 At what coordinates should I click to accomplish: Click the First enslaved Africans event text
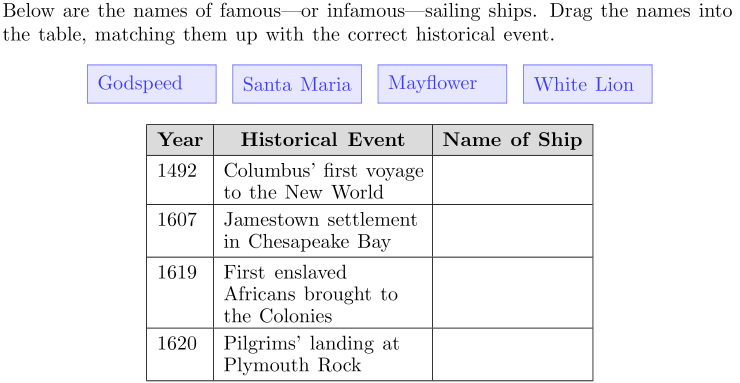click(x=311, y=294)
